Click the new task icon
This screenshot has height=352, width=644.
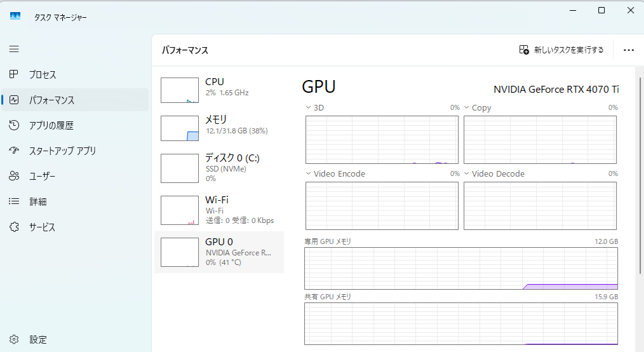pyautogui.click(x=524, y=50)
